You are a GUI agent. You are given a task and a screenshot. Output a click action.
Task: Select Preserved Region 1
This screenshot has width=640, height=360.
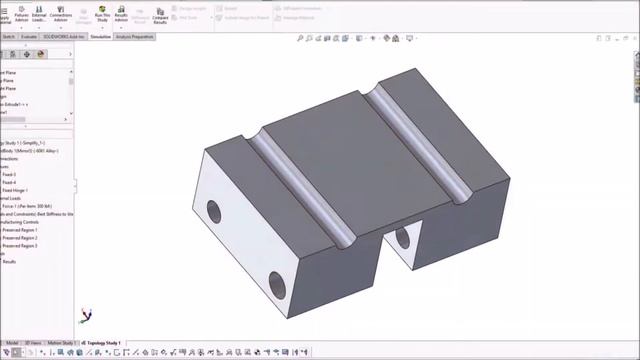[20, 230]
